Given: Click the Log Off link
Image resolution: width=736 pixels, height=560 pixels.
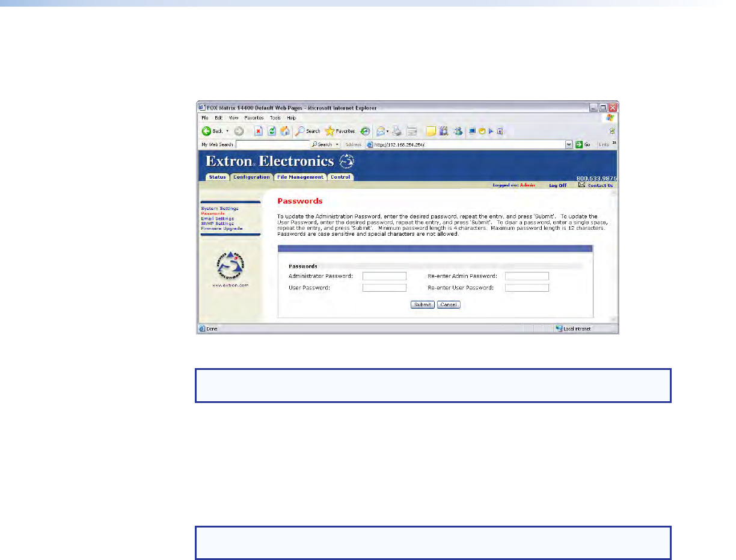Looking at the screenshot, I should (558, 185).
